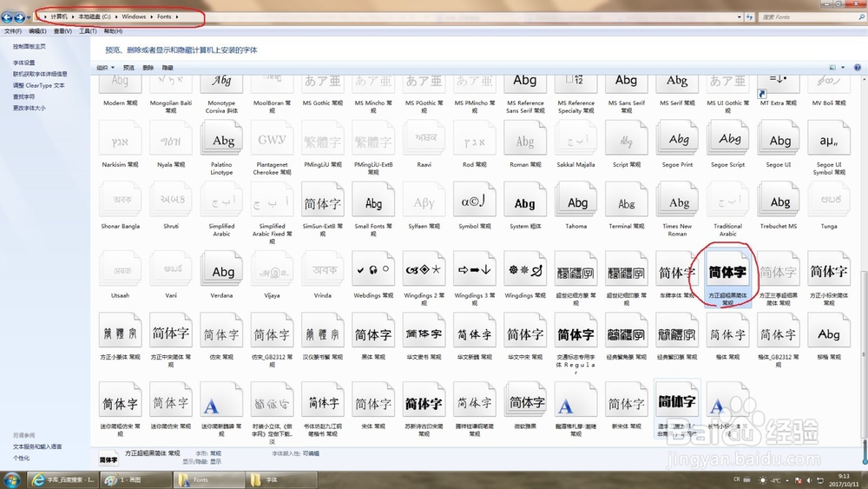Select the Segoe Script font icon
The width and height of the screenshot is (868, 489).
(x=727, y=138)
